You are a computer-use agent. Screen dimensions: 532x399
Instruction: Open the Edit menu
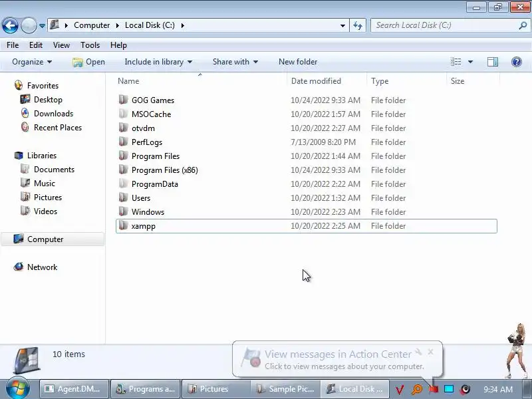tap(36, 45)
